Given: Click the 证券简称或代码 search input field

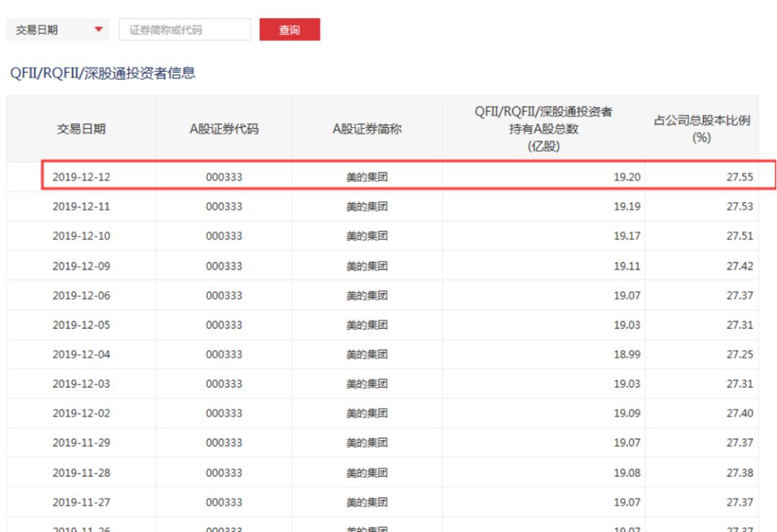Looking at the screenshot, I should pyautogui.click(x=185, y=30).
